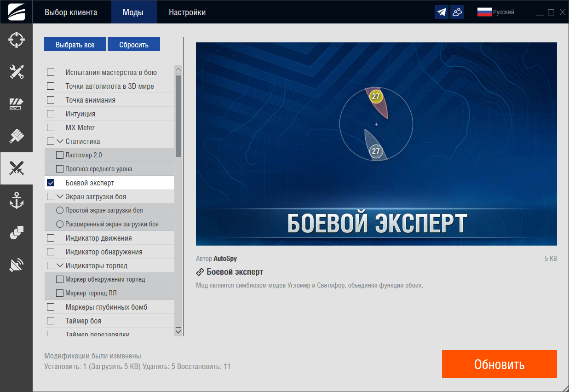This screenshot has width=569, height=392.
Task: Click the Выбрать все button
Action: pos(75,45)
